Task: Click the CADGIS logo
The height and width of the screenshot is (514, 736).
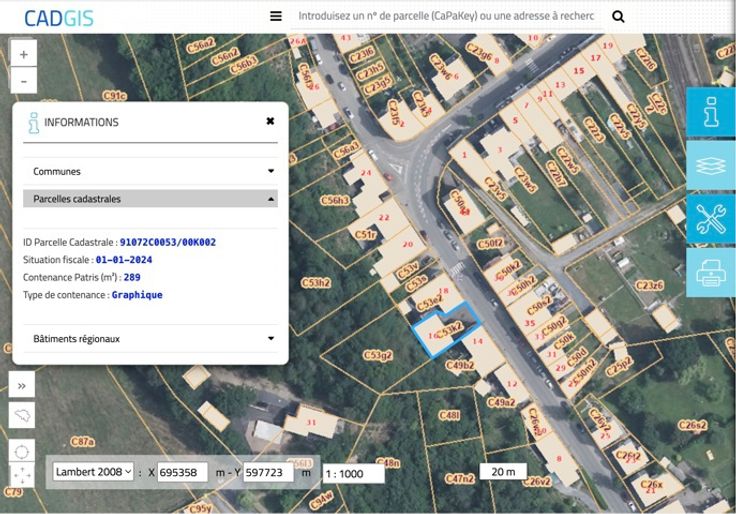Action: coord(59,17)
